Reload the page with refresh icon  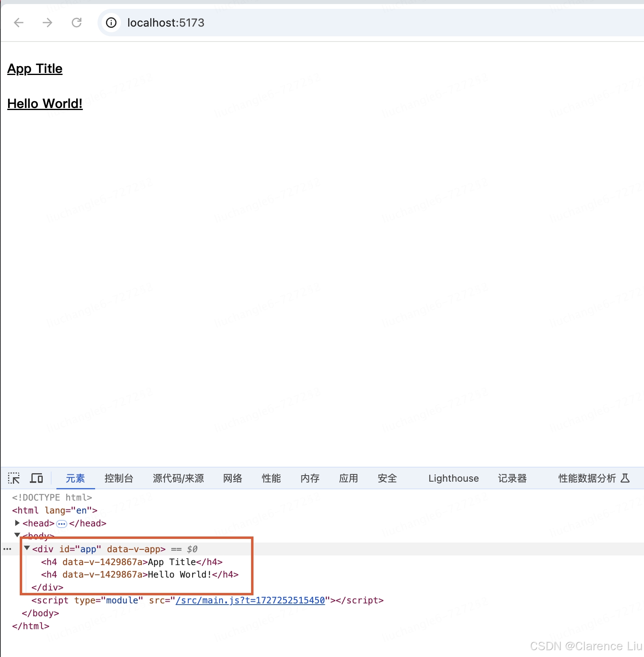(77, 23)
